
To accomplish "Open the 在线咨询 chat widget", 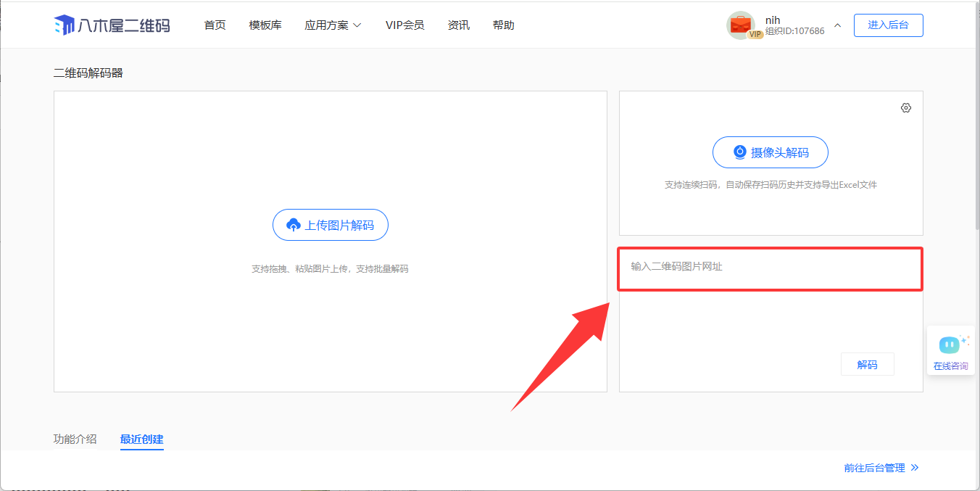I will tap(950, 350).
